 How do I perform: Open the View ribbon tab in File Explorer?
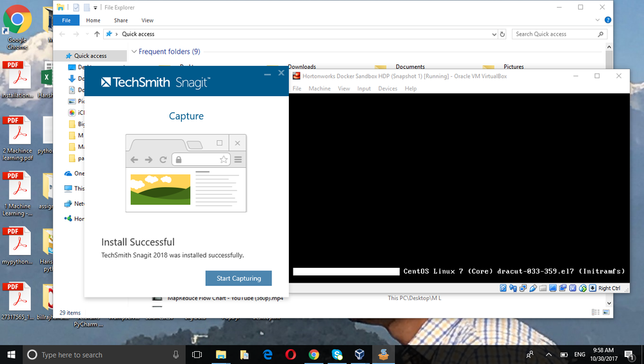pos(148,20)
